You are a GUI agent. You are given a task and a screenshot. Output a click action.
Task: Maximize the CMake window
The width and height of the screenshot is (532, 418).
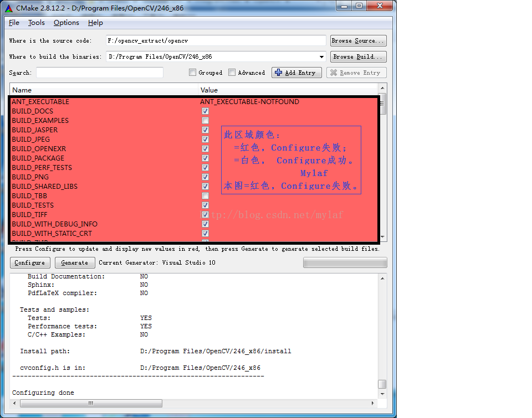[359, 6]
